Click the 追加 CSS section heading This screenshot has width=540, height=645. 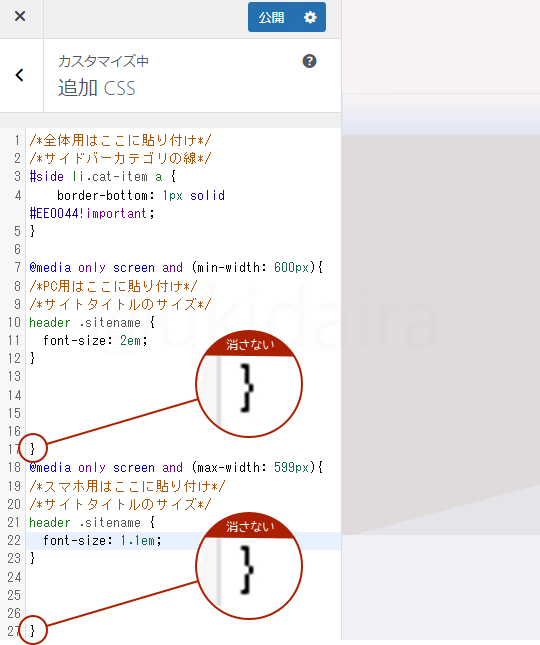point(97,88)
